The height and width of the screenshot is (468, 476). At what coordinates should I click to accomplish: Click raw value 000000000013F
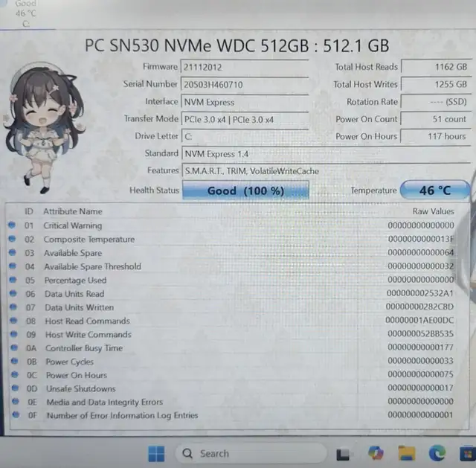coord(421,239)
